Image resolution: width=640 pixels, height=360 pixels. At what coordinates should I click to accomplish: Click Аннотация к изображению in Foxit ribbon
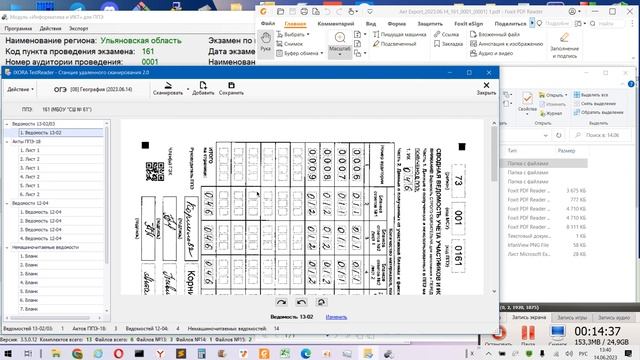coord(507,44)
